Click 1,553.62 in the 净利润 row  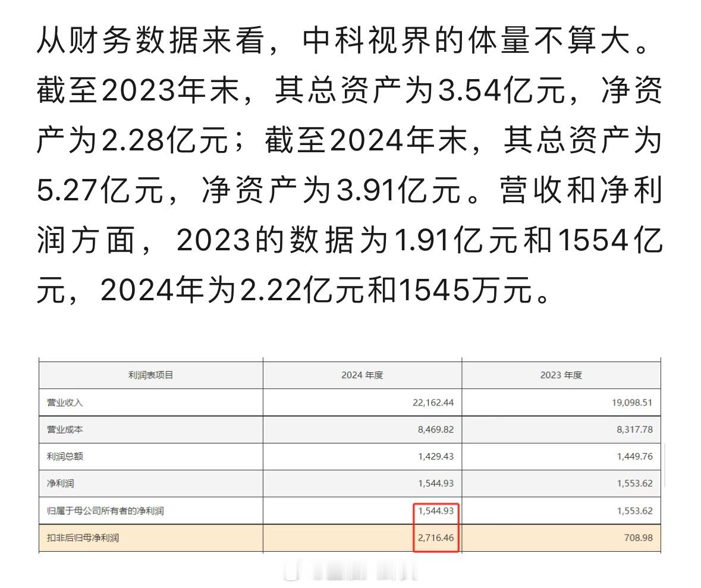[635, 483]
